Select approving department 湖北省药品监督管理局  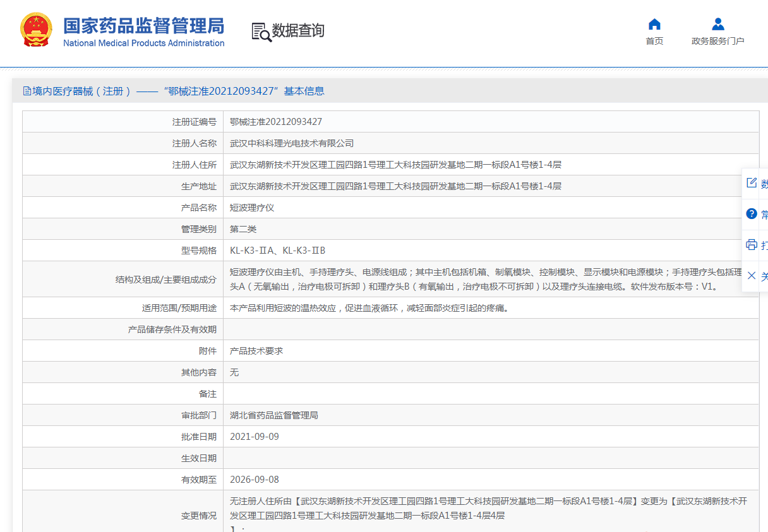coord(274,415)
